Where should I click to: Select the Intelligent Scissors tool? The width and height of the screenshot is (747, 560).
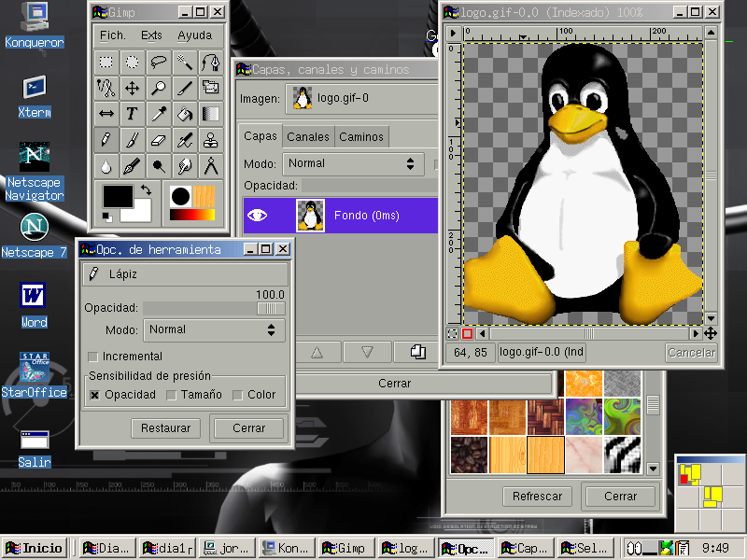point(106,88)
